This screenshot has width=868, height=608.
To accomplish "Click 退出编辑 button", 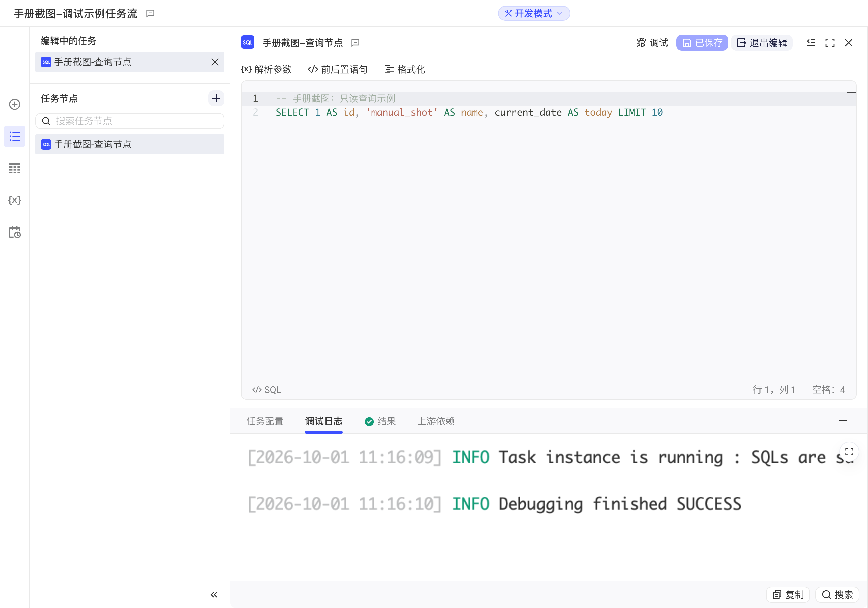I will point(762,43).
